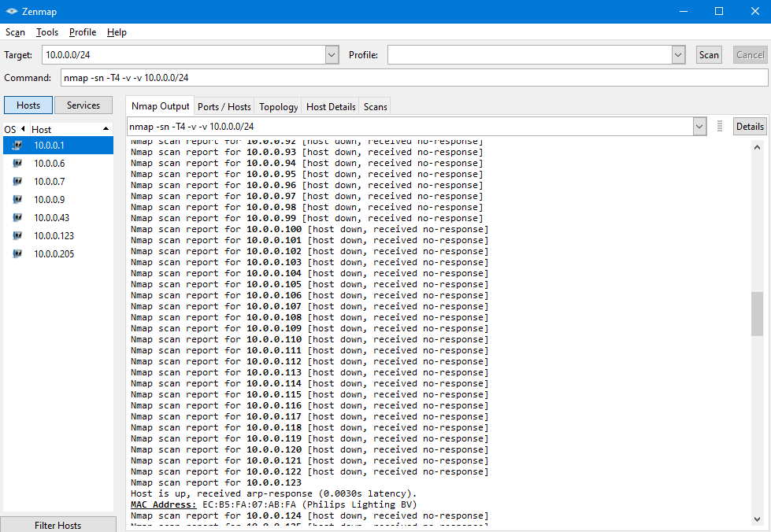Click the Details button
Viewport: 771px width, 532px height.
tap(749, 127)
